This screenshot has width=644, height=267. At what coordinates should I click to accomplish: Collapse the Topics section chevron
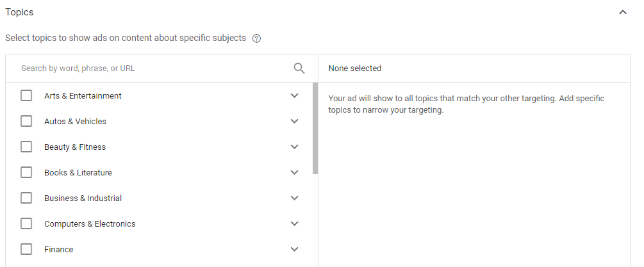pyautogui.click(x=623, y=12)
